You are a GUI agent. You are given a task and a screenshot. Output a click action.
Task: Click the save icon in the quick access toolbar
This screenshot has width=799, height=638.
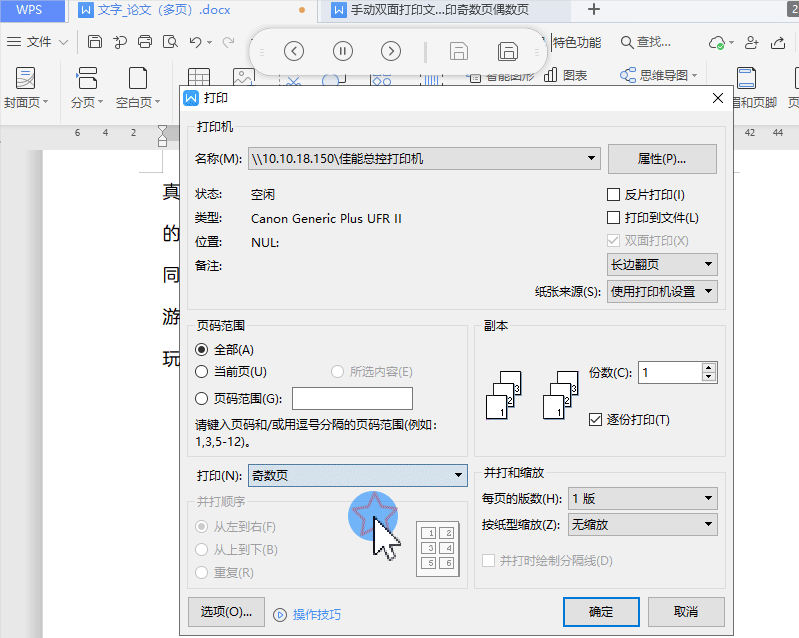[x=95, y=42]
